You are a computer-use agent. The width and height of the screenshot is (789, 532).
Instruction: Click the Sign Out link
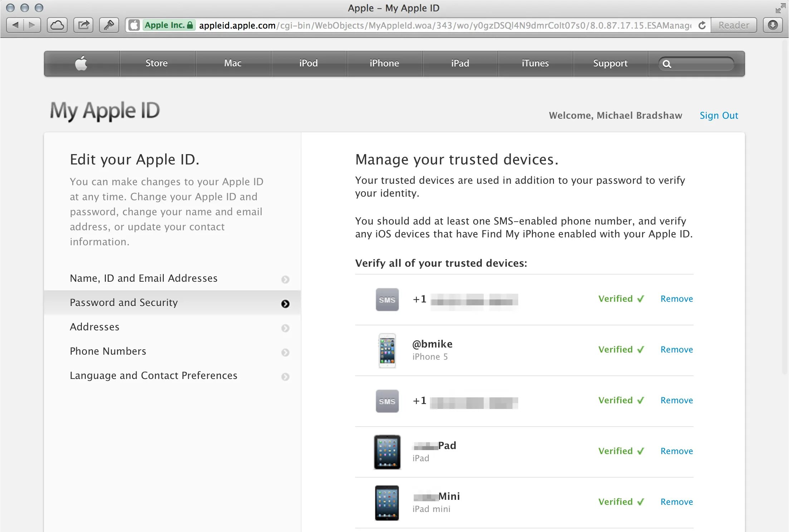(x=719, y=115)
